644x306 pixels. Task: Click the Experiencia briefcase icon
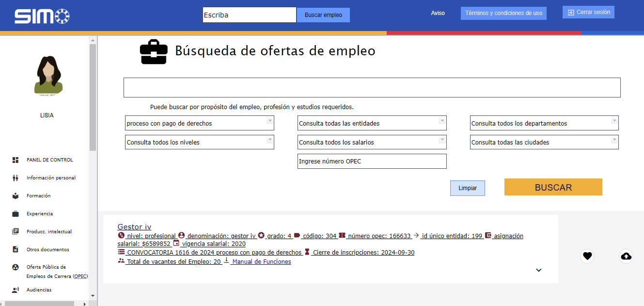16,214
